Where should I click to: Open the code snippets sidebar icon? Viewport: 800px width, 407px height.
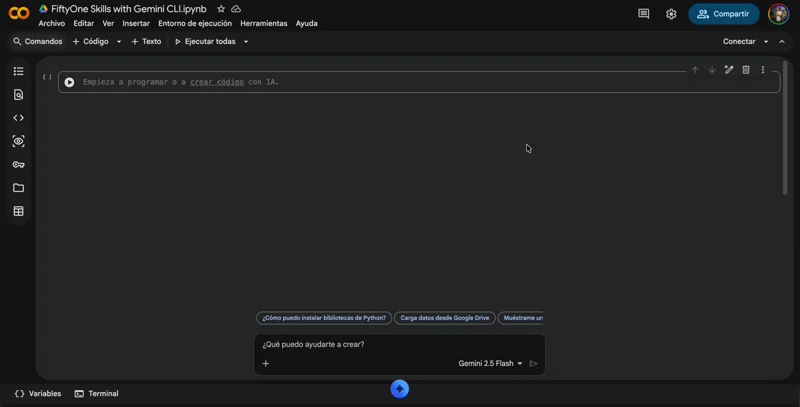(x=18, y=118)
